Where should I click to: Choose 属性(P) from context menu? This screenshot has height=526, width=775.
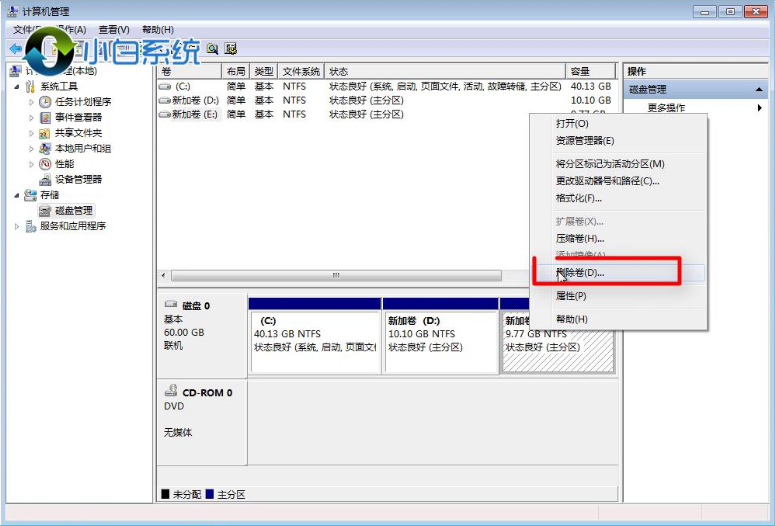click(x=618, y=296)
